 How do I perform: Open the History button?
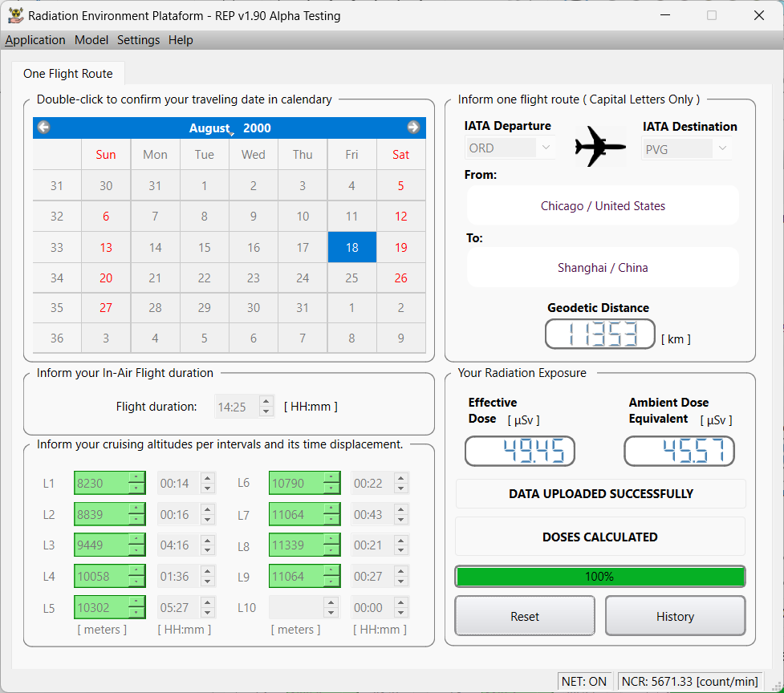point(675,616)
